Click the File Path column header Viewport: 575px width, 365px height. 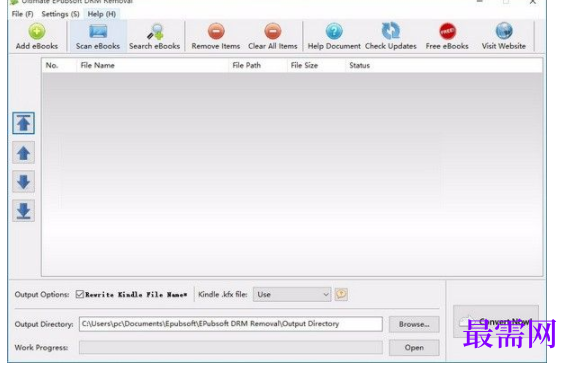click(258, 65)
